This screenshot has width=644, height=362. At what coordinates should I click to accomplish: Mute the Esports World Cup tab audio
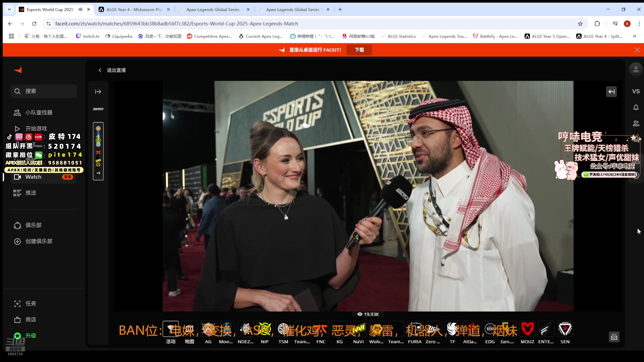pyautogui.click(x=80, y=9)
